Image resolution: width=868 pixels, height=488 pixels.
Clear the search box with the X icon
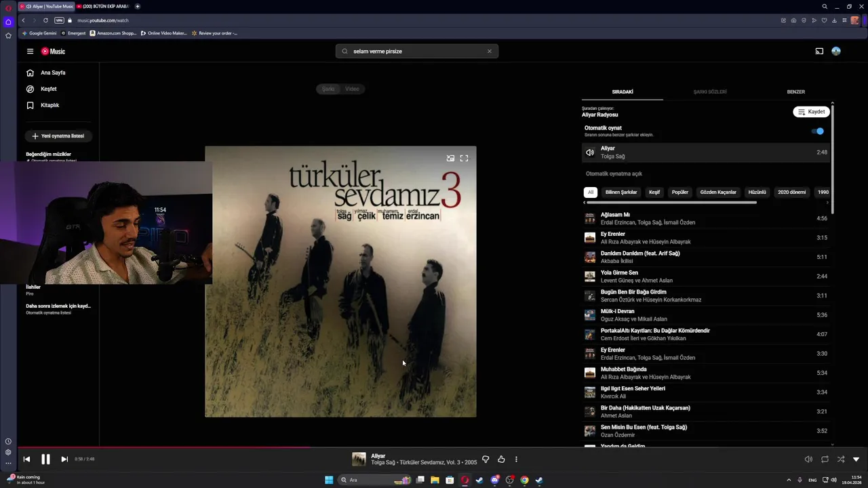490,52
